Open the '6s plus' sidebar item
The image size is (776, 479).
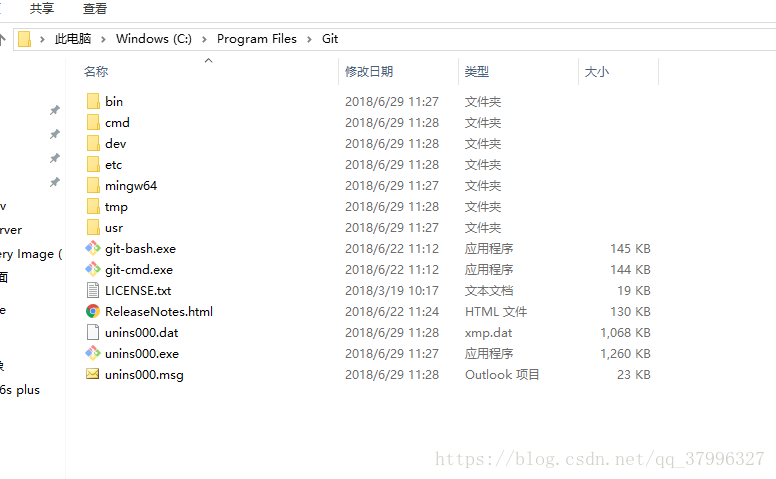tap(20, 390)
